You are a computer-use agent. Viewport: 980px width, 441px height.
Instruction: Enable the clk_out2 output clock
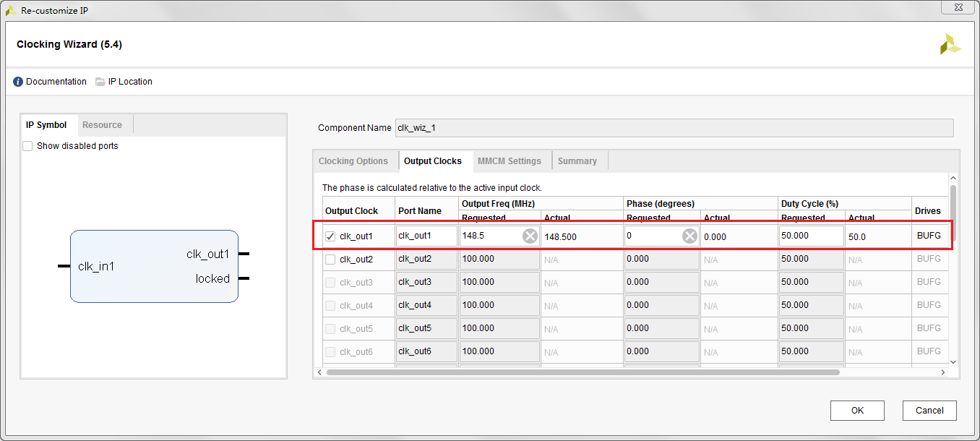(330, 259)
